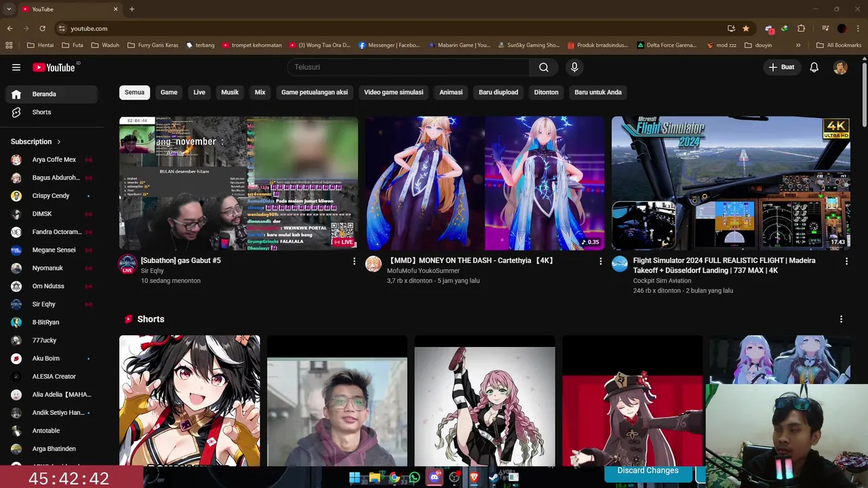
Task: Select the Musik filter chip
Action: pyautogui.click(x=230, y=92)
